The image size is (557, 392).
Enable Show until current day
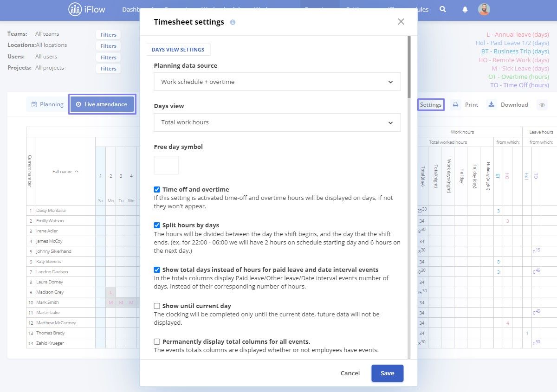point(157,306)
